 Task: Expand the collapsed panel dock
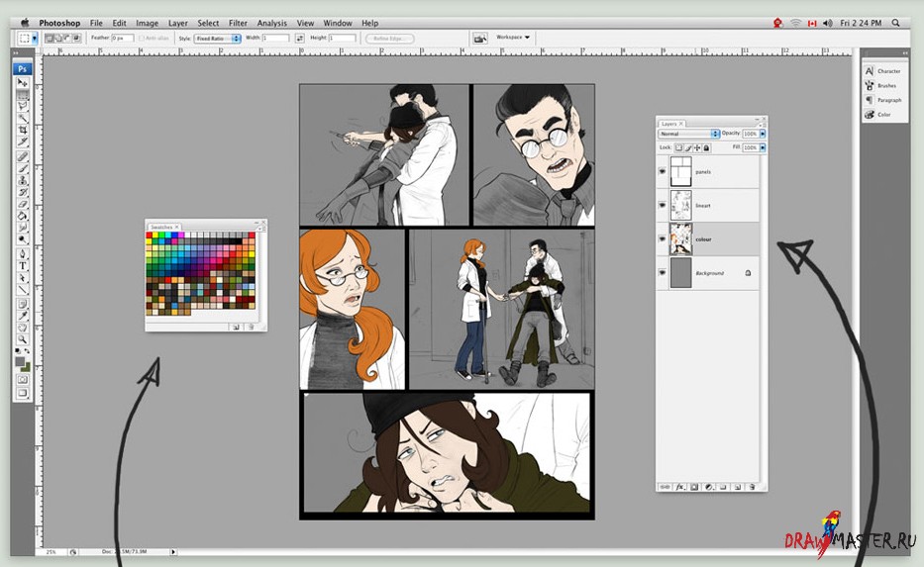click(x=905, y=52)
